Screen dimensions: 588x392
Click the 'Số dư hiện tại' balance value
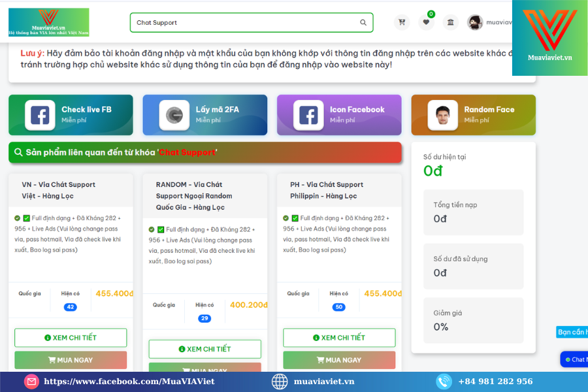click(433, 171)
